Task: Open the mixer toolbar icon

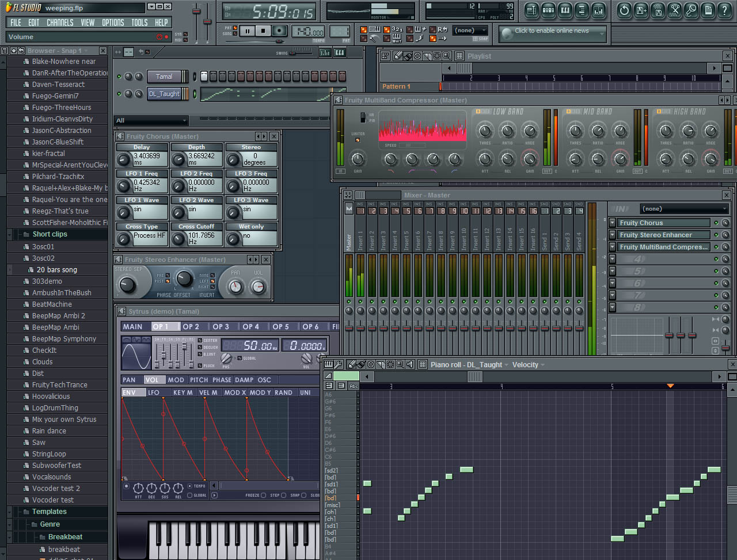Action: [x=599, y=10]
